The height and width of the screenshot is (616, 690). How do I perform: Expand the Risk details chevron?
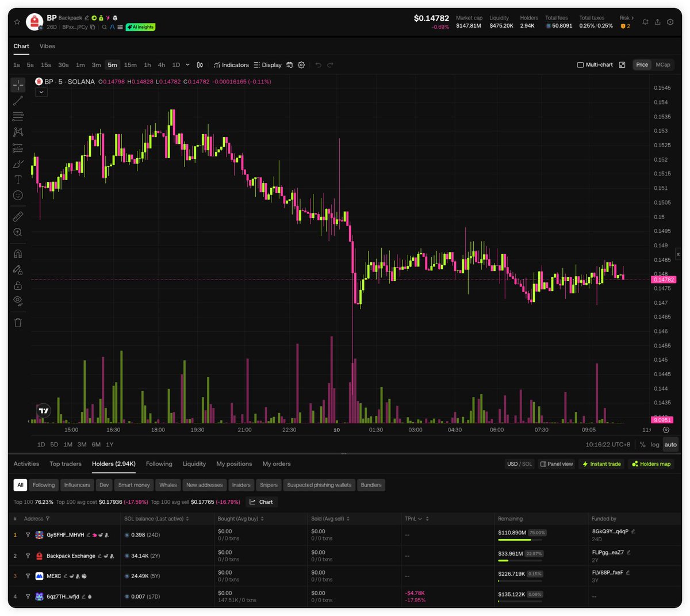coord(632,18)
